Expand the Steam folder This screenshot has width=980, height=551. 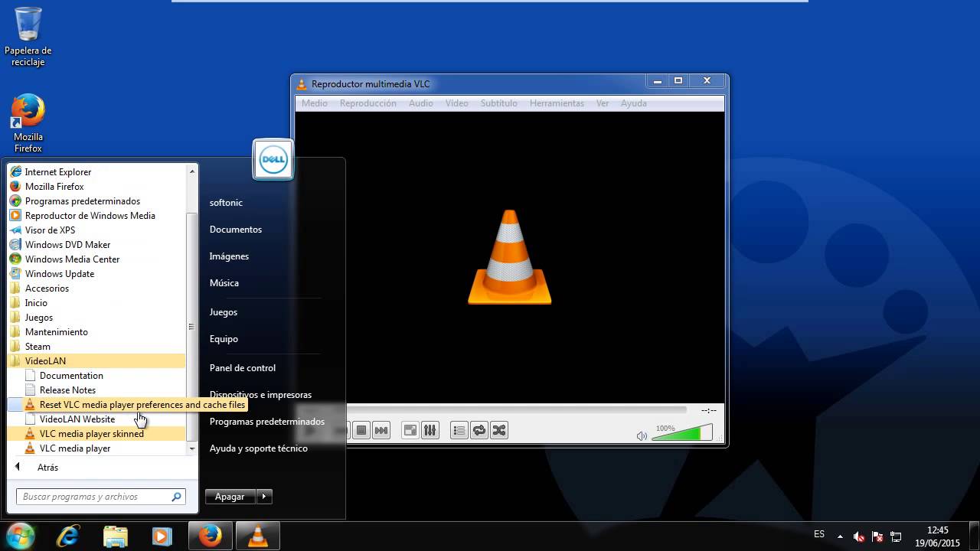coord(96,347)
